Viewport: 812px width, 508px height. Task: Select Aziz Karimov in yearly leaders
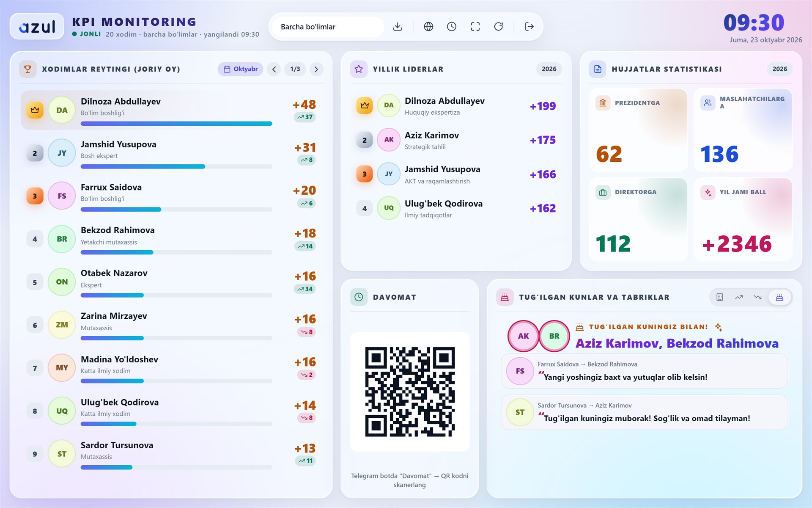coord(456,140)
